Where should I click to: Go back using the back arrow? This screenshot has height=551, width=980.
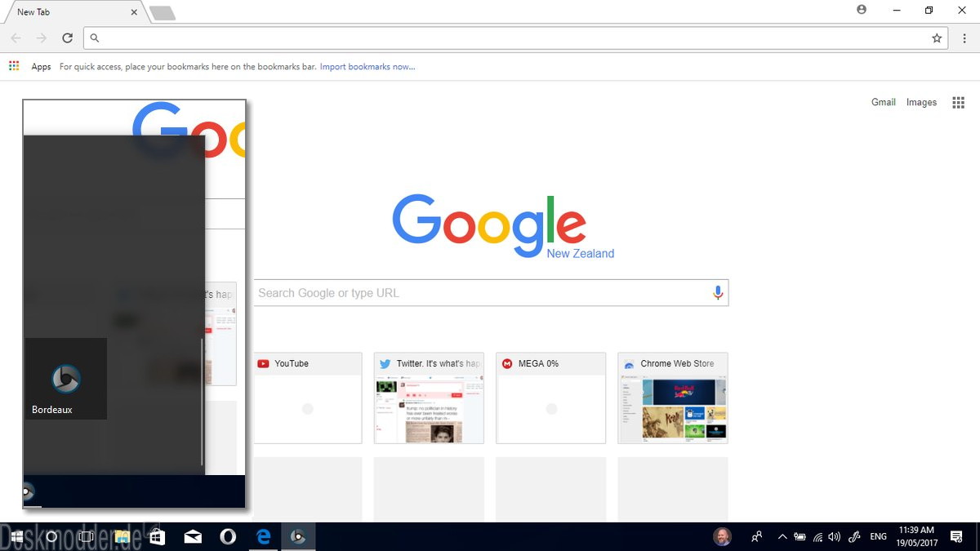tap(16, 38)
